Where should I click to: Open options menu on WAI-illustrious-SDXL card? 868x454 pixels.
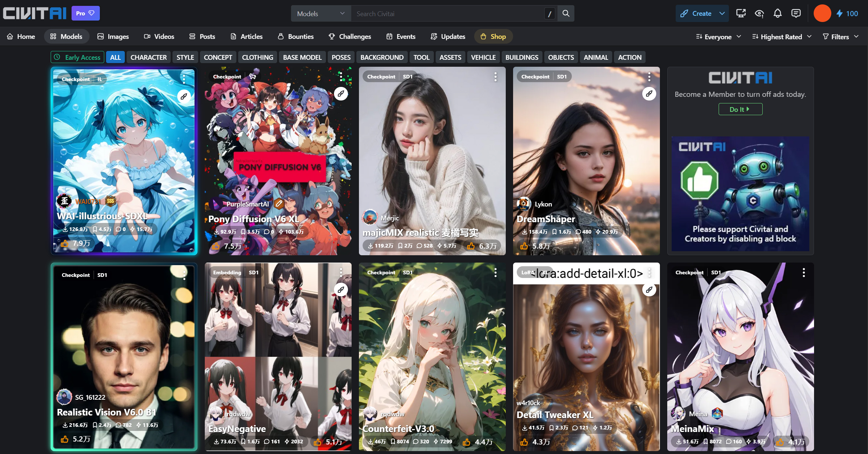(x=184, y=79)
